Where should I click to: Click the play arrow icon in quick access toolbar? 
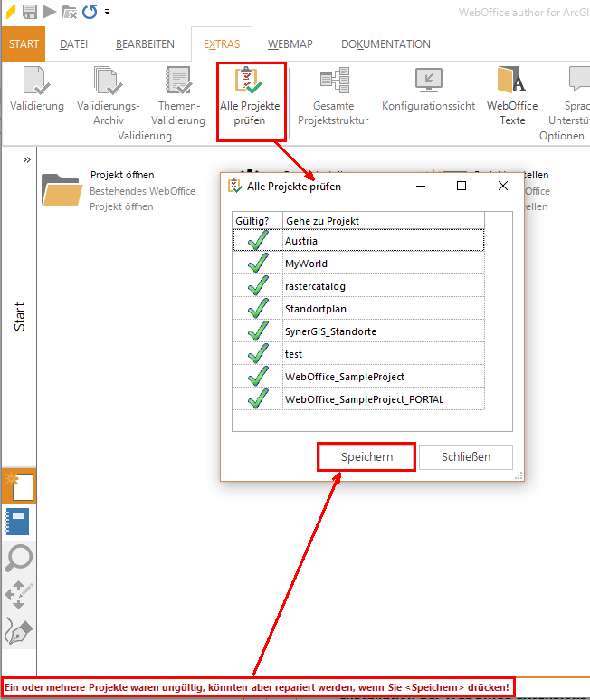tap(49, 12)
